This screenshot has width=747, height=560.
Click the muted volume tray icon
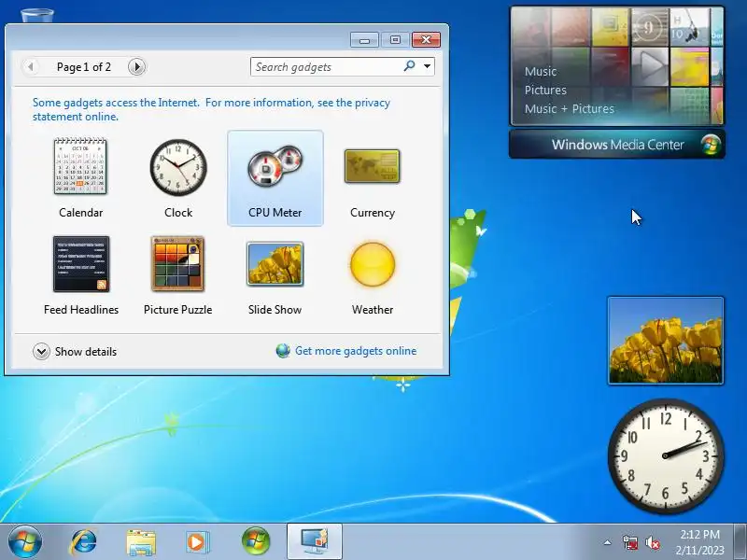click(652, 542)
